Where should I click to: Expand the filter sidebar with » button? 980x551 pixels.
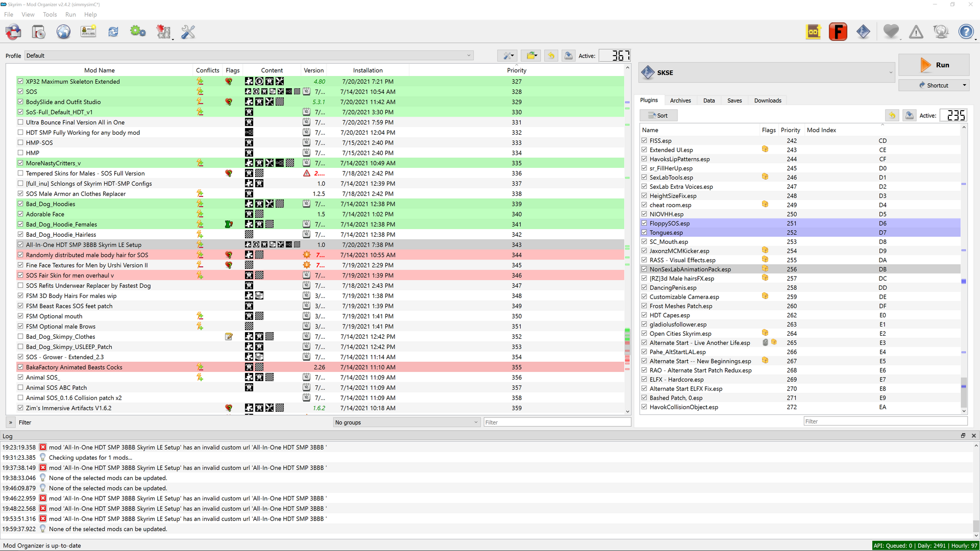pos(10,422)
